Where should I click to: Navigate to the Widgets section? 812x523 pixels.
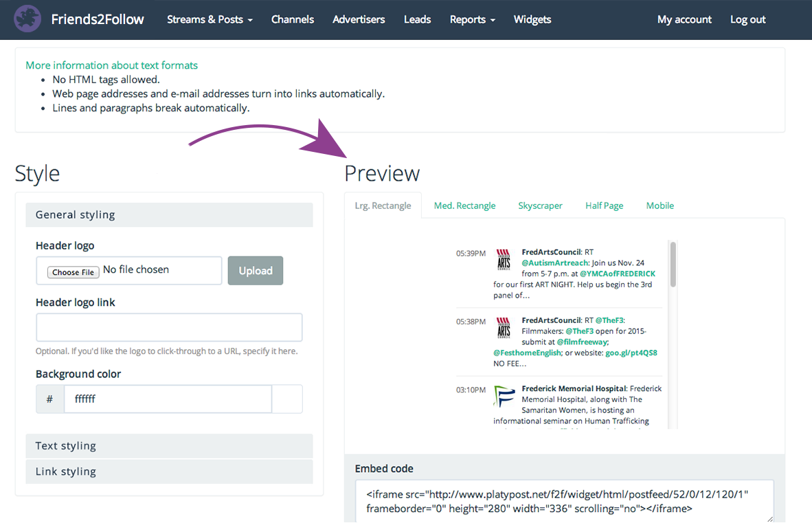pos(532,19)
